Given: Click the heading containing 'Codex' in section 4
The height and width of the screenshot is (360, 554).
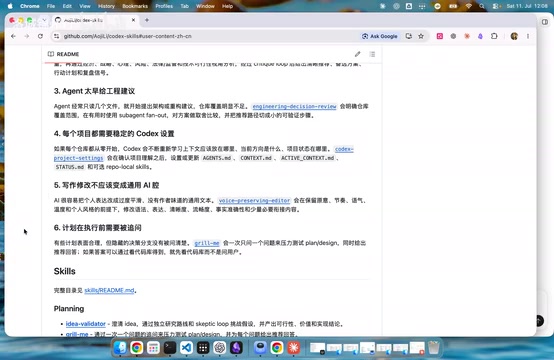Looking at the screenshot, I should coord(114,134).
